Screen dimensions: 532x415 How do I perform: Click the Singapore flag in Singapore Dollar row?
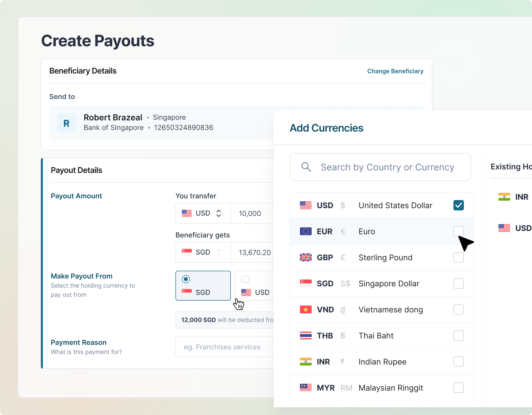(x=306, y=283)
